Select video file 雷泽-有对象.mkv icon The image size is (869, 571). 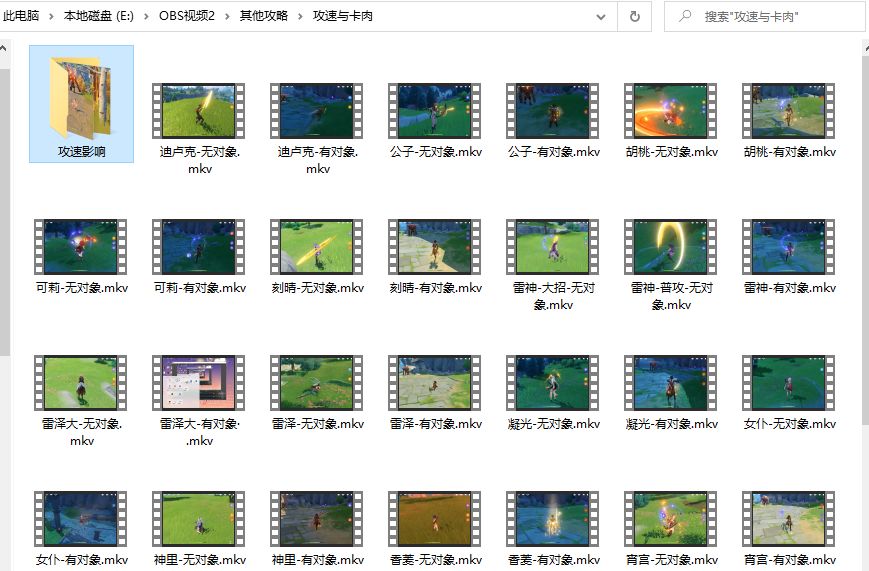434,383
